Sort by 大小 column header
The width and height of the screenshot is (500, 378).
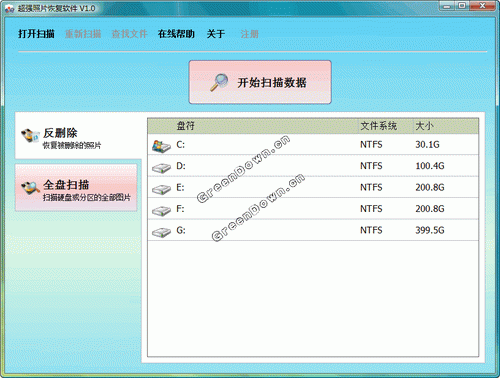point(424,126)
